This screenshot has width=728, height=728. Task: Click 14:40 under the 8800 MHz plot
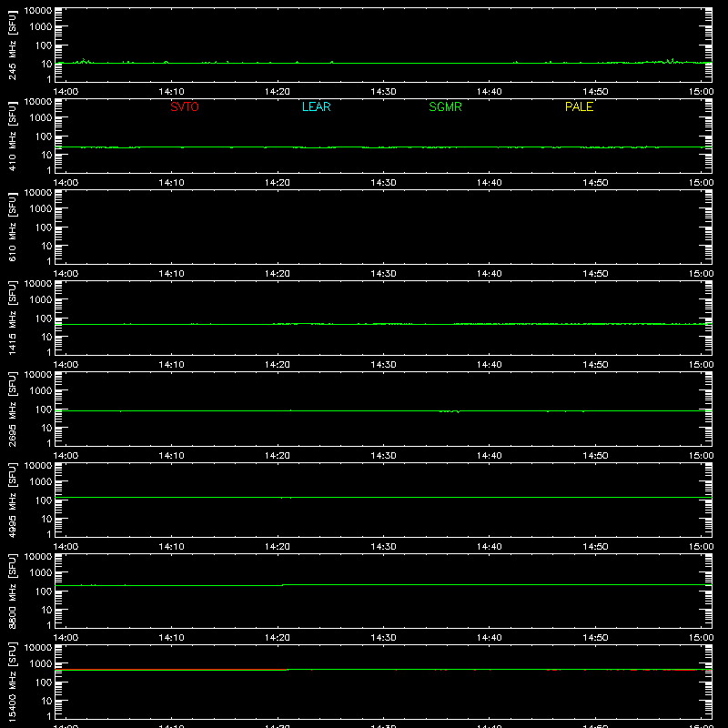(x=490, y=638)
